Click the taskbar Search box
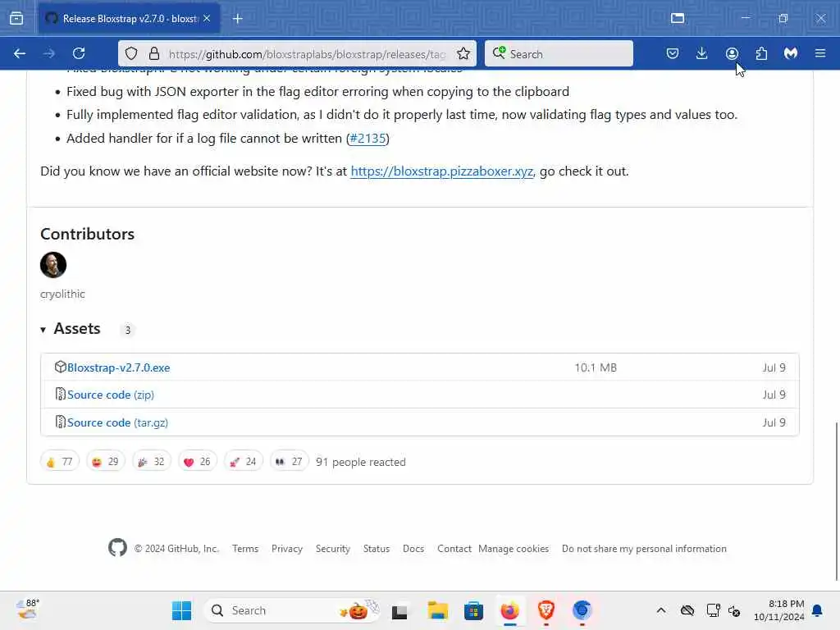This screenshot has width=840, height=630. [x=292, y=610]
